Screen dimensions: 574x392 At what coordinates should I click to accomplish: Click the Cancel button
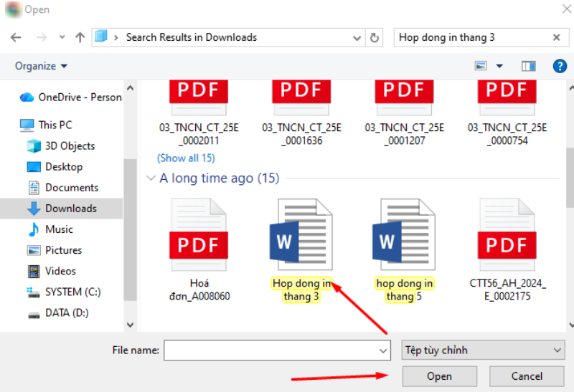click(527, 376)
